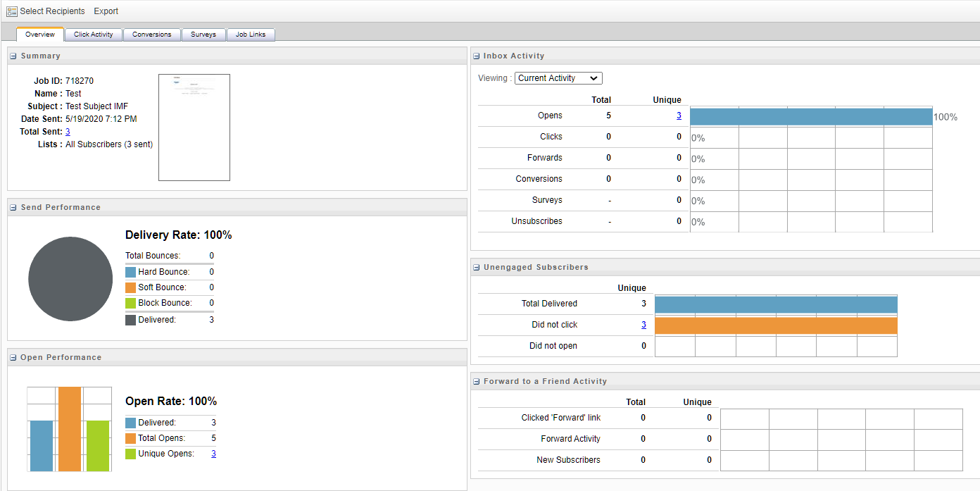Click the Open Rate: 100% heading
The height and width of the screenshot is (491, 980).
(171, 402)
